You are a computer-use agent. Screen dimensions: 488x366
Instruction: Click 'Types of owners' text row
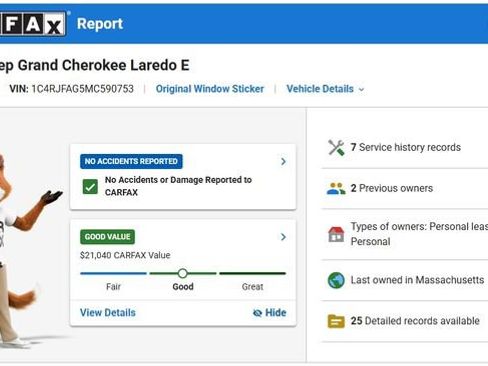[x=419, y=234]
